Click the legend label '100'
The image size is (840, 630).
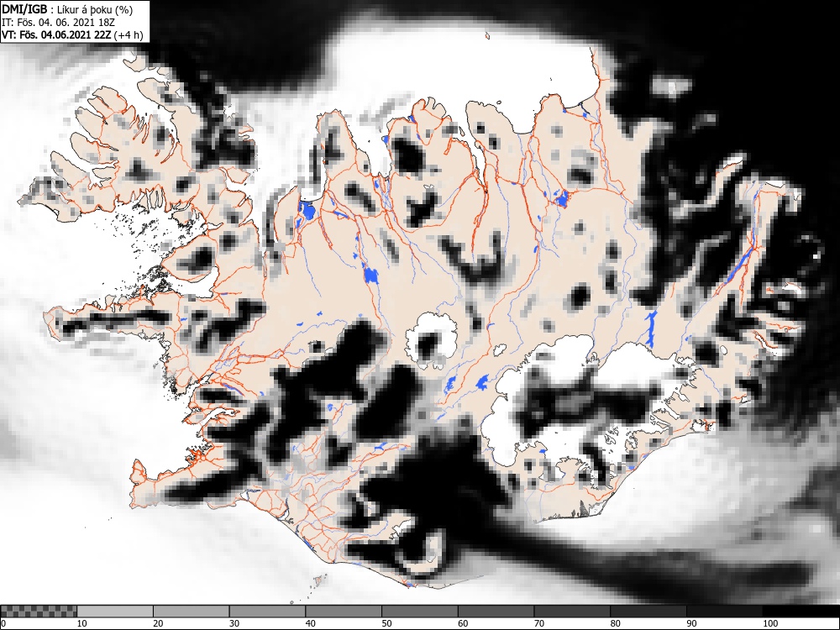point(769,623)
